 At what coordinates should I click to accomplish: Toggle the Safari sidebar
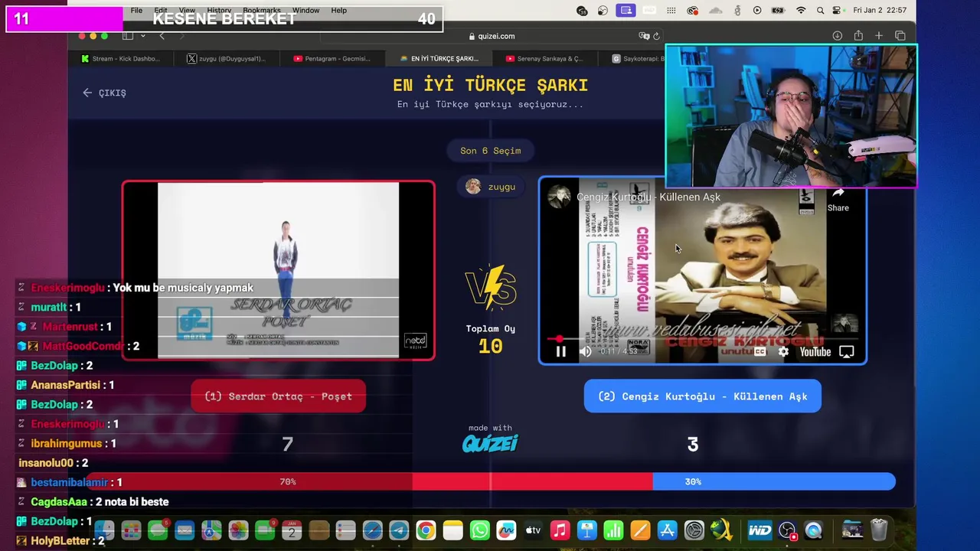click(128, 36)
